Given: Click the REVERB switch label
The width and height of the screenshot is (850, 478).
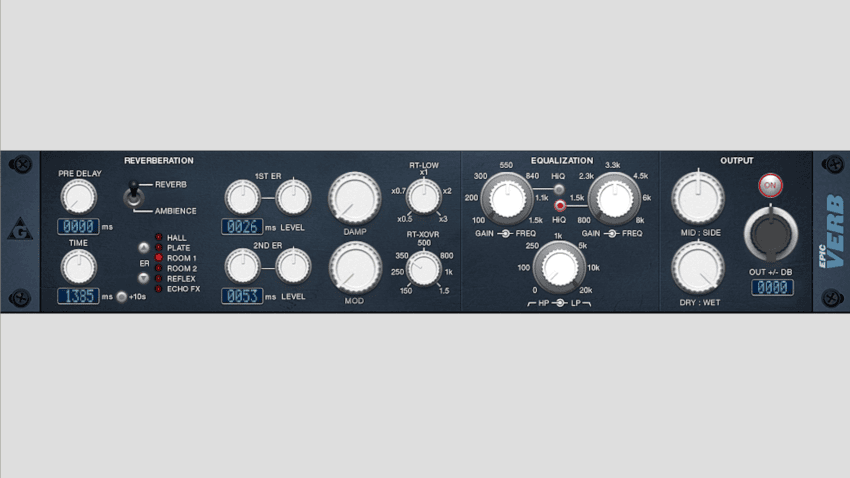Looking at the screenshot, I should tap(171, 185).
